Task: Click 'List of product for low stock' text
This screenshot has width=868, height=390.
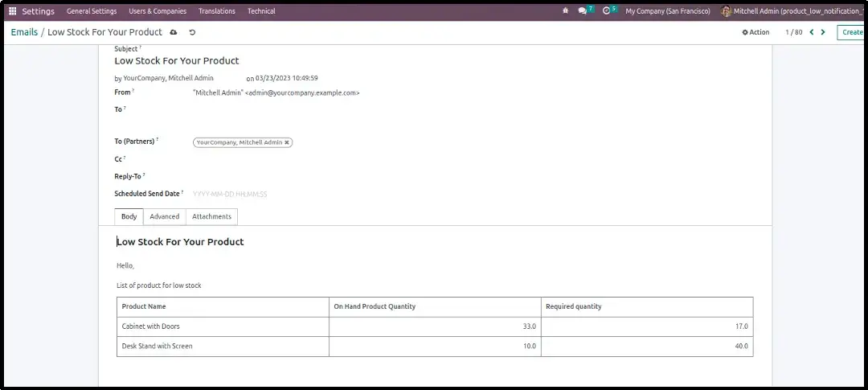Action: click(x=159, y=285)
